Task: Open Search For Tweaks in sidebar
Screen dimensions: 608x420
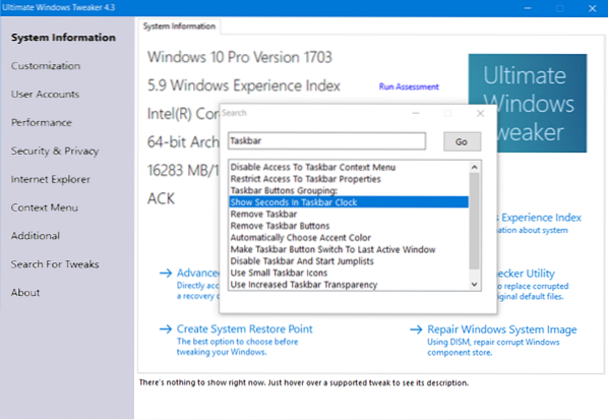Action: (x=55, y=264)
